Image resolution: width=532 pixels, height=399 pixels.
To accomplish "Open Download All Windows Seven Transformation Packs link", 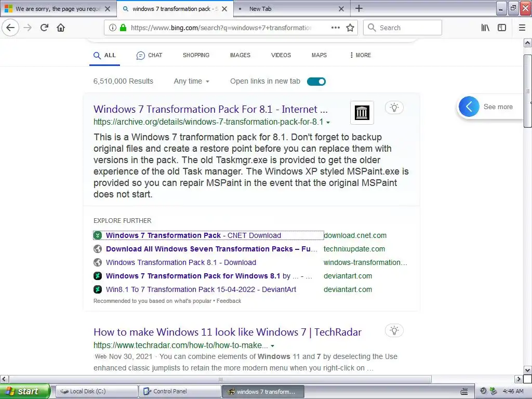I will [x=212, y=249].
